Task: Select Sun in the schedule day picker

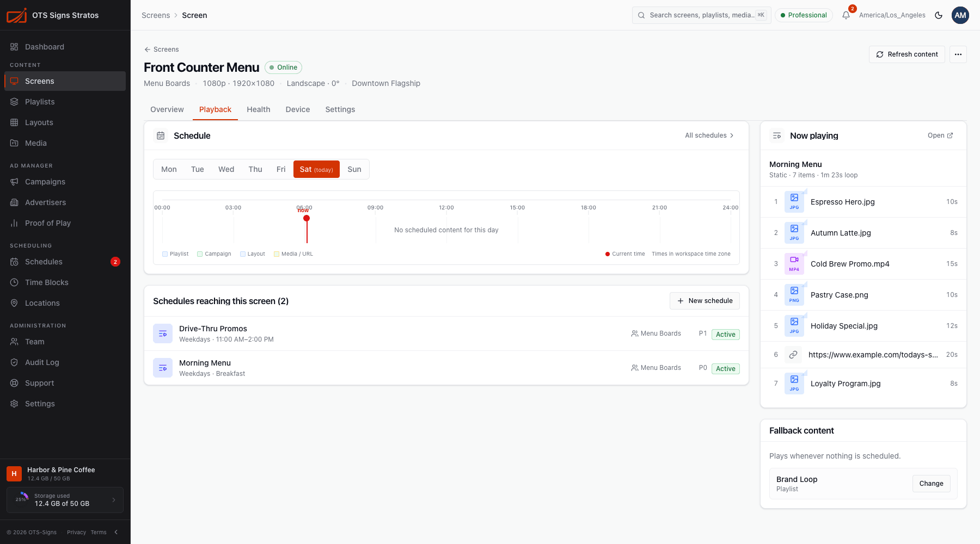Action: 354,169
